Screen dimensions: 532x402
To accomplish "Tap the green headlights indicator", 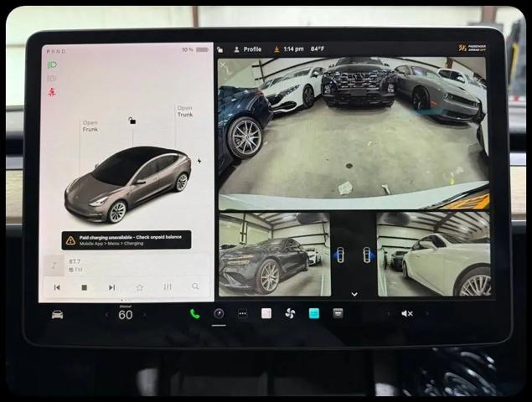I will click(x=52, y=64).
